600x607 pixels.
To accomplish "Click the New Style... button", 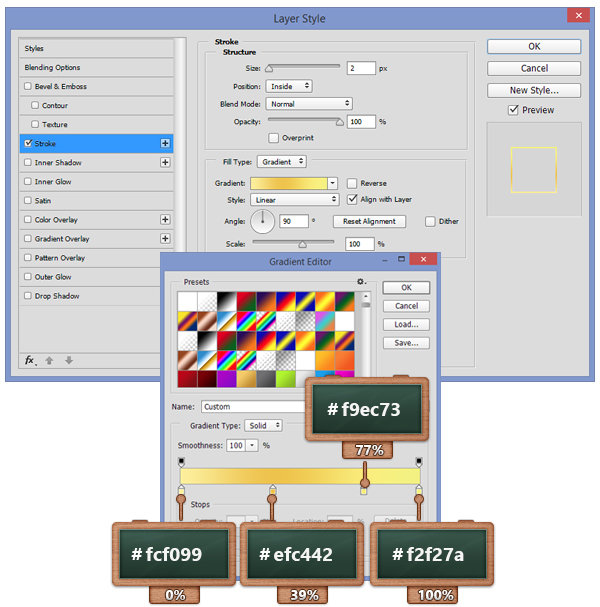I will (x=533, y=90).
